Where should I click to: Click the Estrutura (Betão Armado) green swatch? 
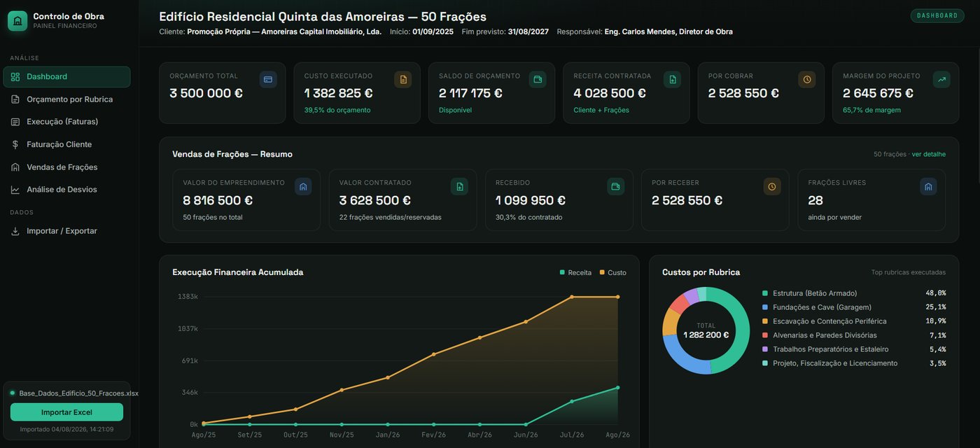tap(765, 293)
